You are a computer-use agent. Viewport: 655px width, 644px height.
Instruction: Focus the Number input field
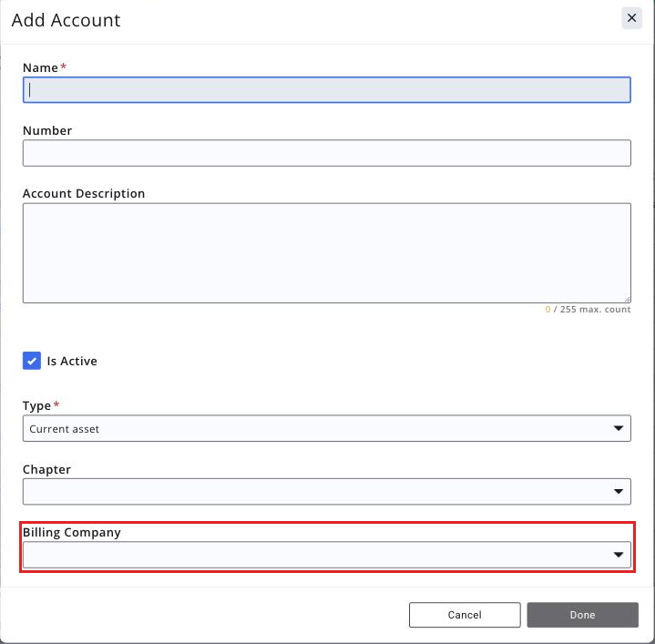pyautogui.click(x=327, y=153)
